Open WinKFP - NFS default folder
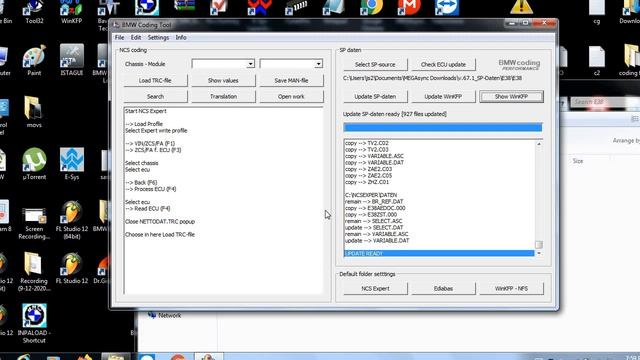640x360 pixels. tap(511, 289)
